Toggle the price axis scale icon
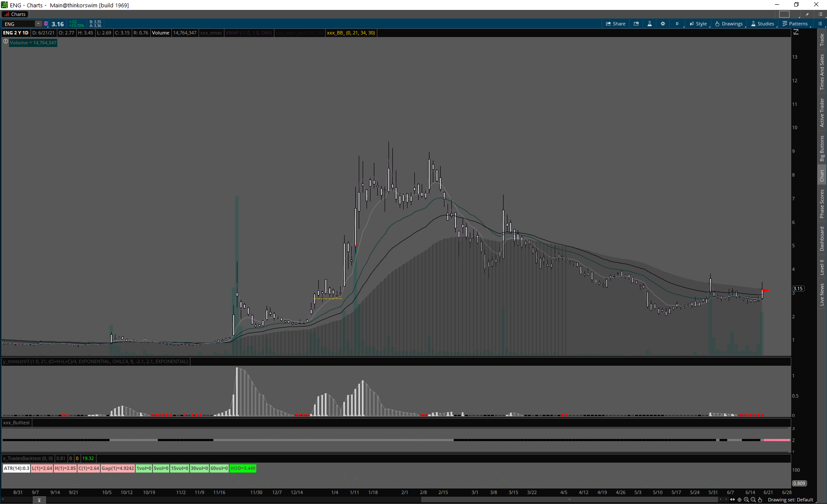Screen dimensions: 827x504 click(x=796, y=32)
